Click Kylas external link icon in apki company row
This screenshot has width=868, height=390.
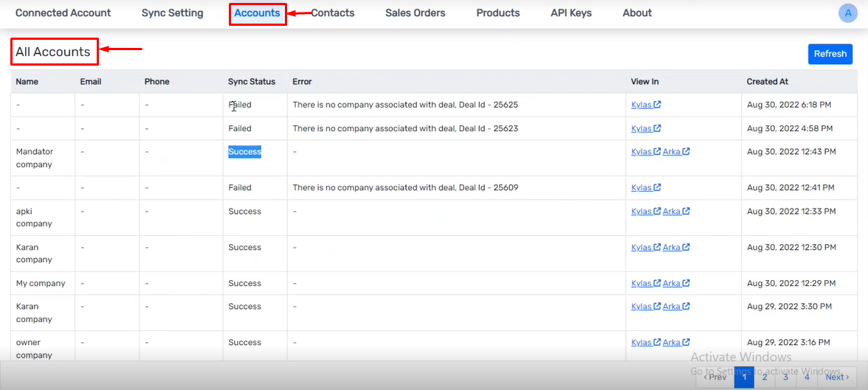657,212
